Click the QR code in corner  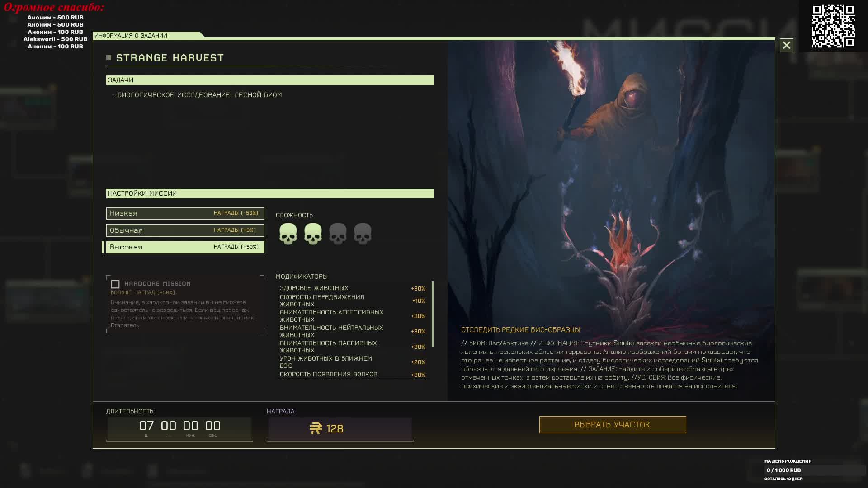(833, 26)
